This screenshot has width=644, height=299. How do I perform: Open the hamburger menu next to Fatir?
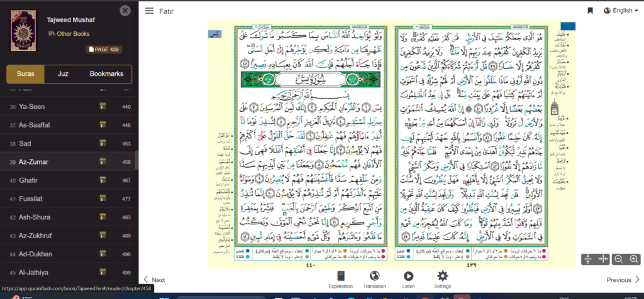[149, 11]
